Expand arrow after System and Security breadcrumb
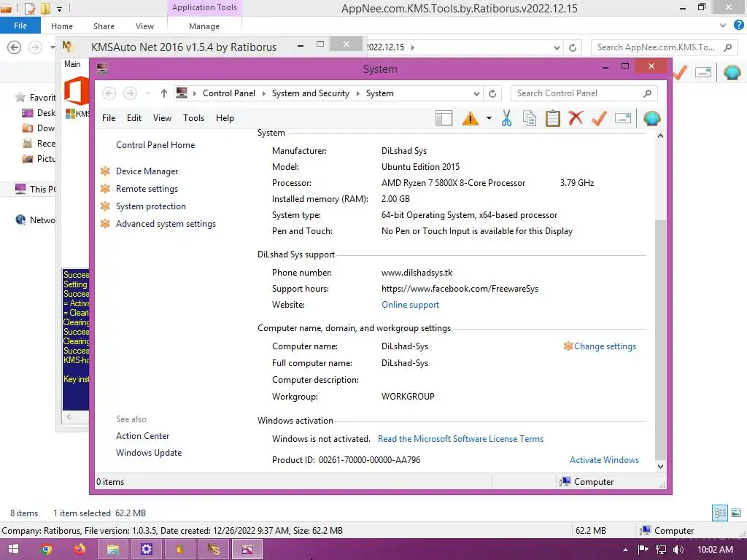 (357, 94)
